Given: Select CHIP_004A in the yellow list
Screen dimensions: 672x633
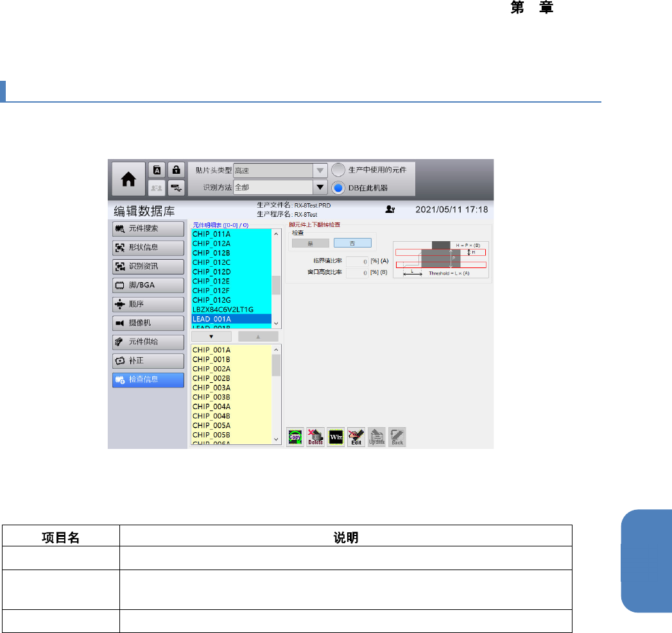Looking at the screenshot, I should [x=232, y=407].
